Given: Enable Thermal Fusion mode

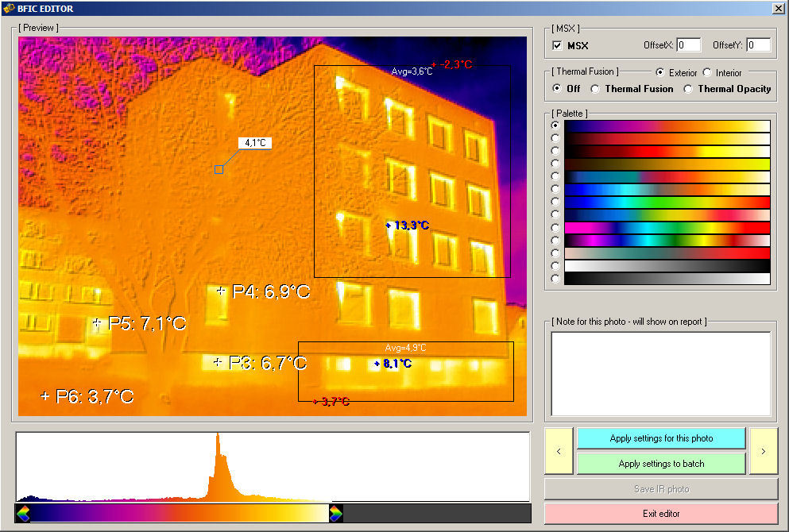Looking at the screenshot, I should [x=596, y=89].
